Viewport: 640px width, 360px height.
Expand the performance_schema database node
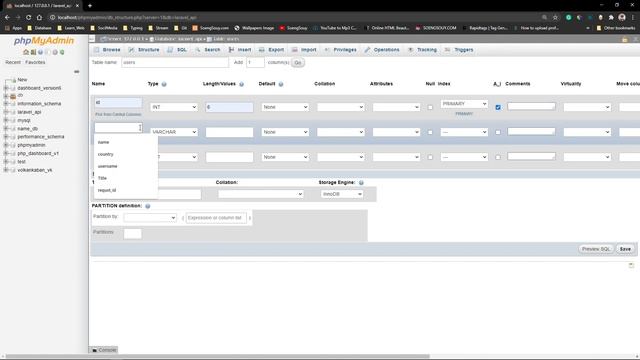[x=6, y=137]
